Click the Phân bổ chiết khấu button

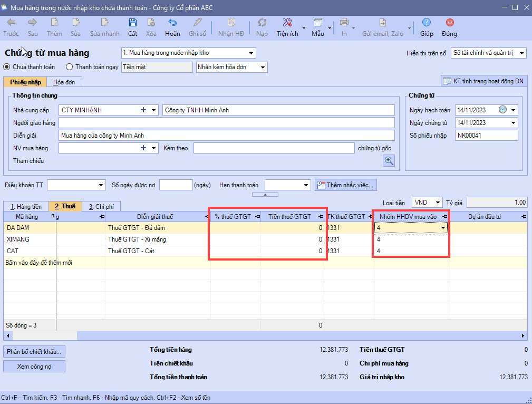pos(34,351)
